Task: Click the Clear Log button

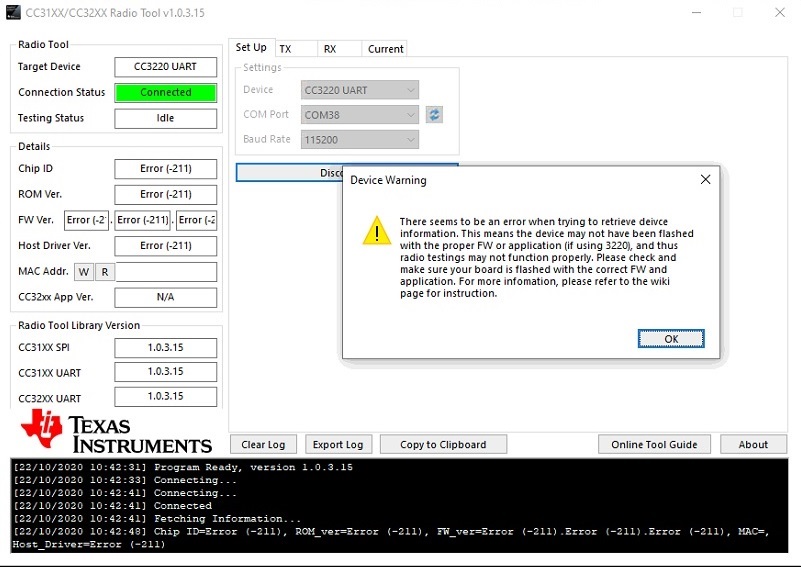Action: [x=263, y=444]
